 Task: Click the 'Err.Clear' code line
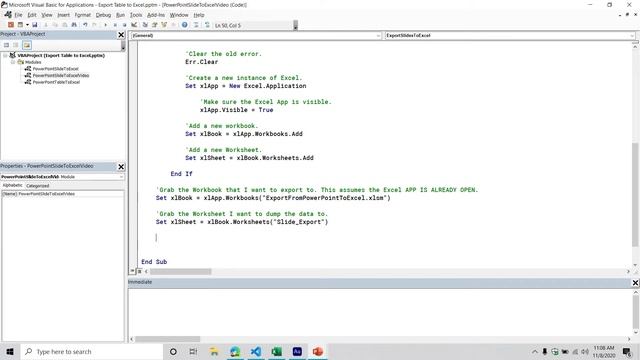[202, 62]
